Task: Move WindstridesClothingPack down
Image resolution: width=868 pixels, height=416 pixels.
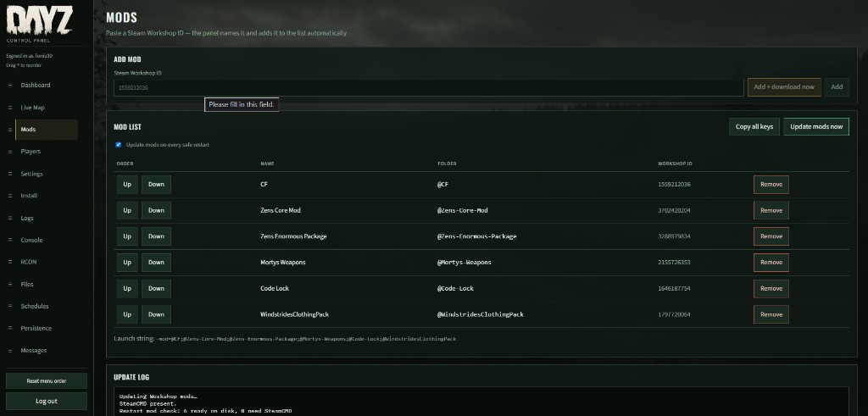Action: click(x=156, y=314)
